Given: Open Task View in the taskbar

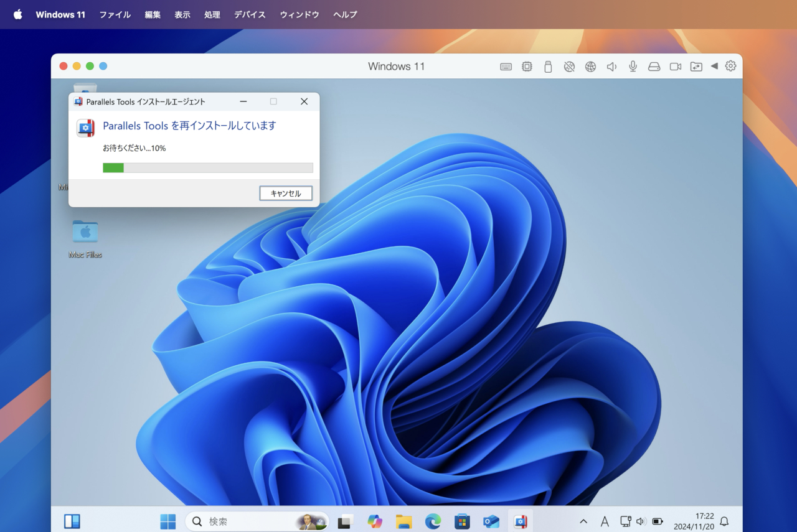Looking at the screenshot, I should tap(346, 521).
